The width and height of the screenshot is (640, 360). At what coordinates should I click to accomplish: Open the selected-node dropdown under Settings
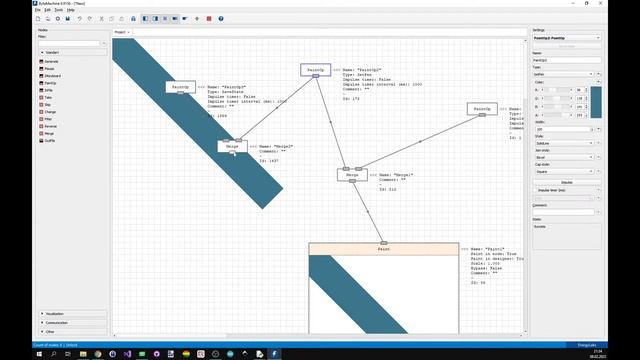click(567, 38)
